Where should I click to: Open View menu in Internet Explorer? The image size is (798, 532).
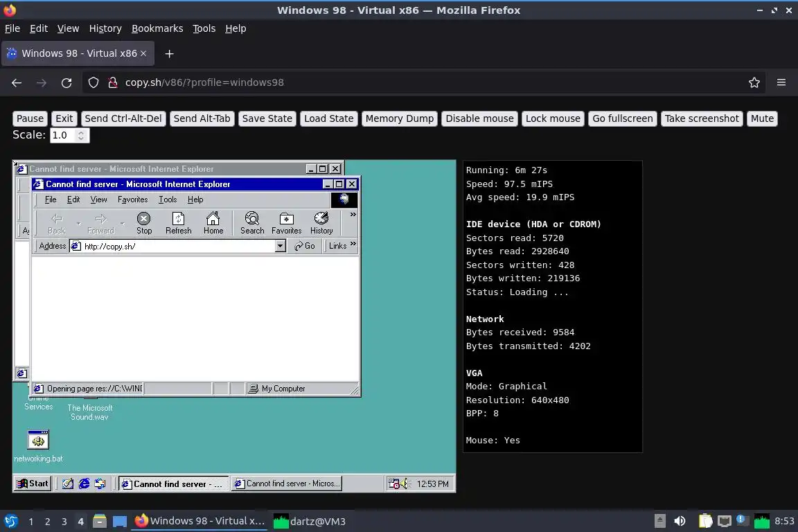(x=99, y=199)
